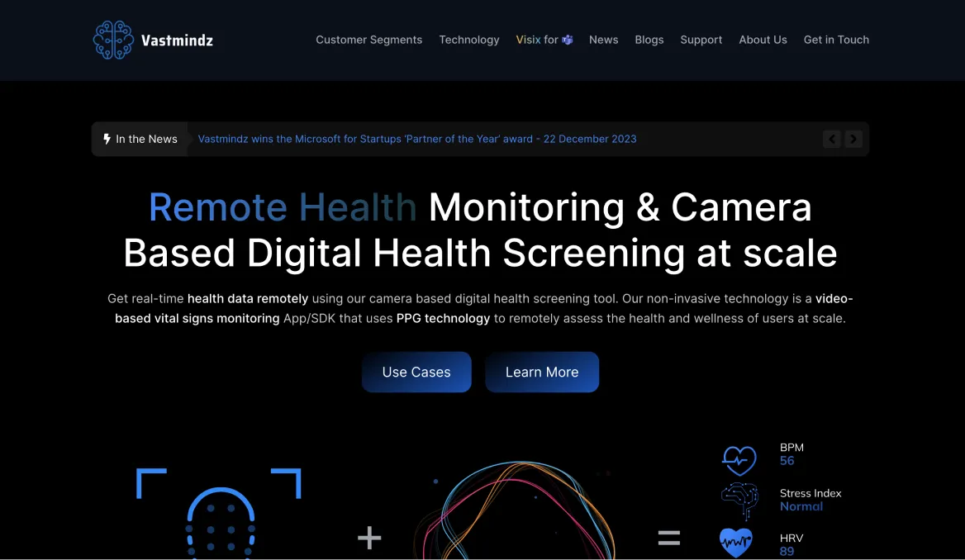965x560 pixels.
Task: Click Get in Touch link
Action: 836,40
